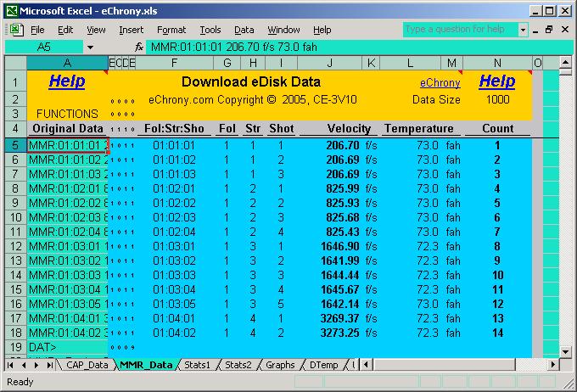Open the Graphs sheet tab
This screenshot has height=392, width=577.
281,365
